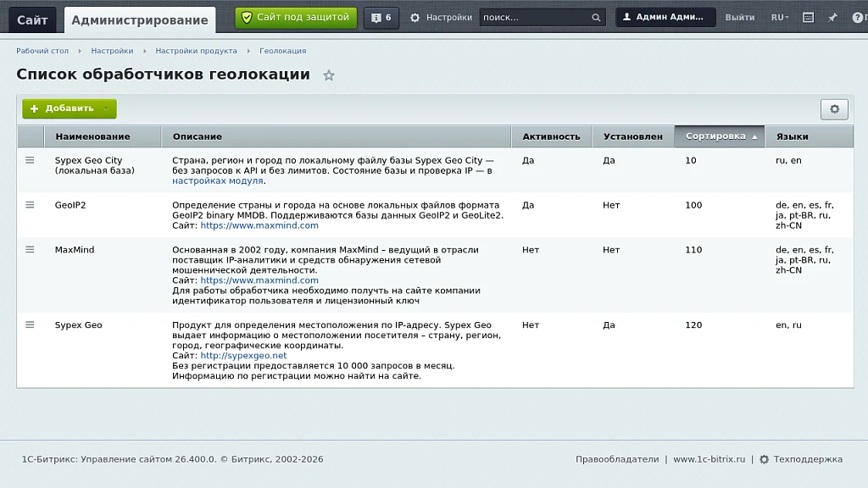
Task: Open the Добавить dropdown arrow
Action: (x=106, y=108)
